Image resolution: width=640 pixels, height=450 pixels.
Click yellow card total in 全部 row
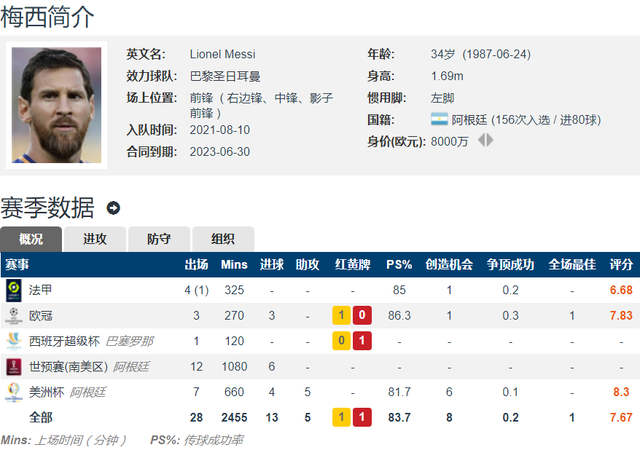(x=341, y=417)
